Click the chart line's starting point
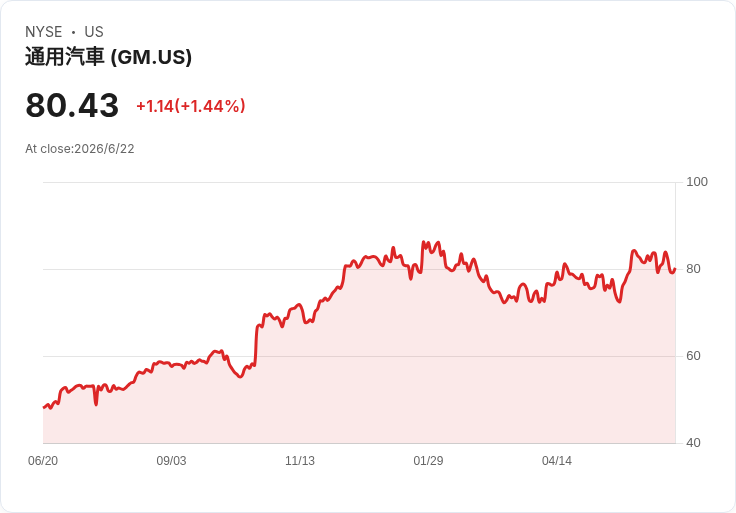 (x=44, y=407)
